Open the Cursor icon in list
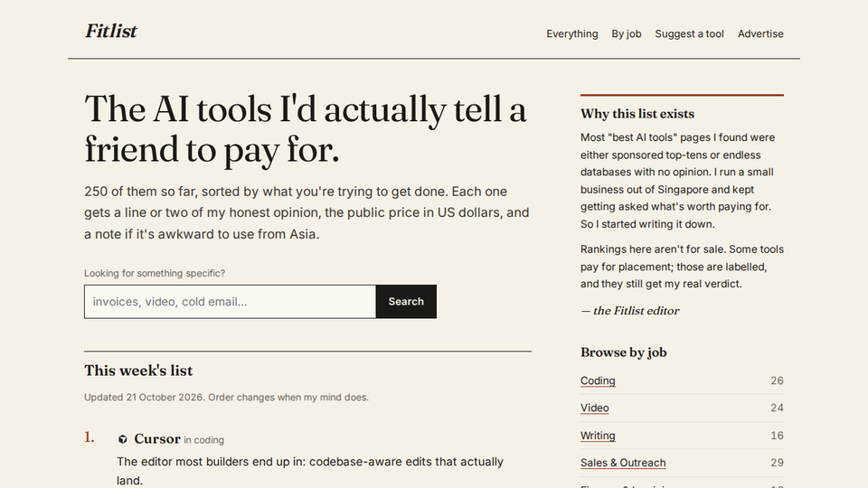This screenshot has width=868, height=488. click(x=123, y=439)
